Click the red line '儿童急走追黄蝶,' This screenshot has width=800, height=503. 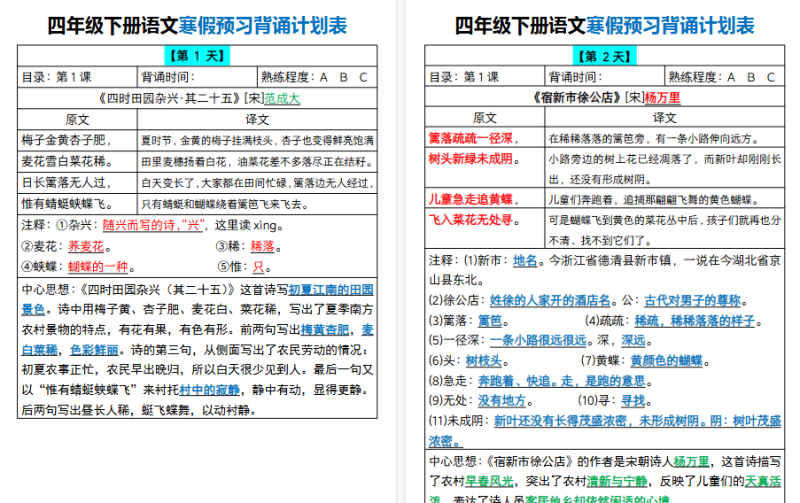tap(473, 199)
